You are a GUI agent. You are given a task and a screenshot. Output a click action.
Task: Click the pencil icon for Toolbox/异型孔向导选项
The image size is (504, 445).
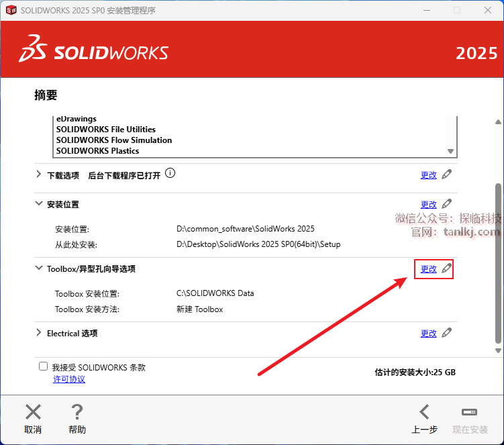tap(446, 268)
